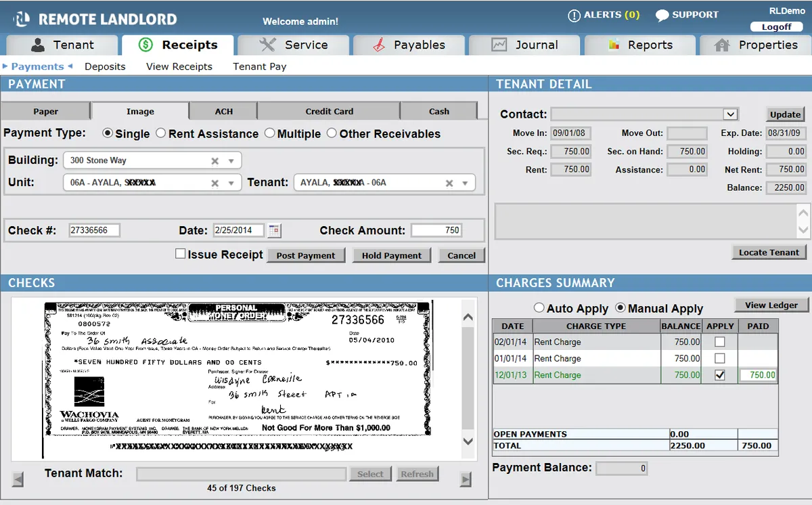Open the Building dropdown arrow
This screenshot has height=505, width=812.
(x=231, y=161)
